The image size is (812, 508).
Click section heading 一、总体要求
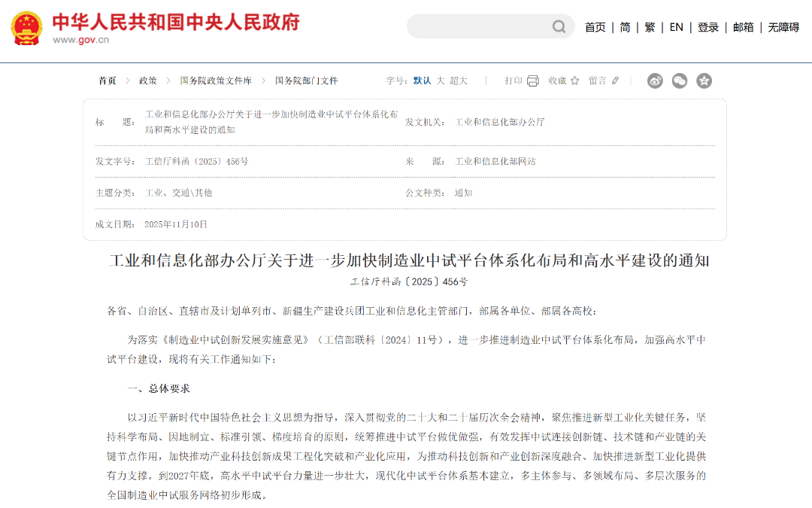click(159, 389)
